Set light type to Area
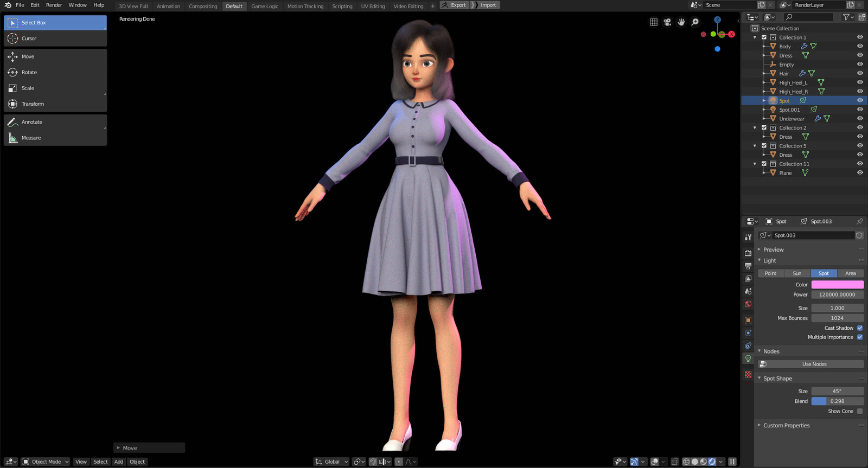868x468 pixels. tap(851, 273)
